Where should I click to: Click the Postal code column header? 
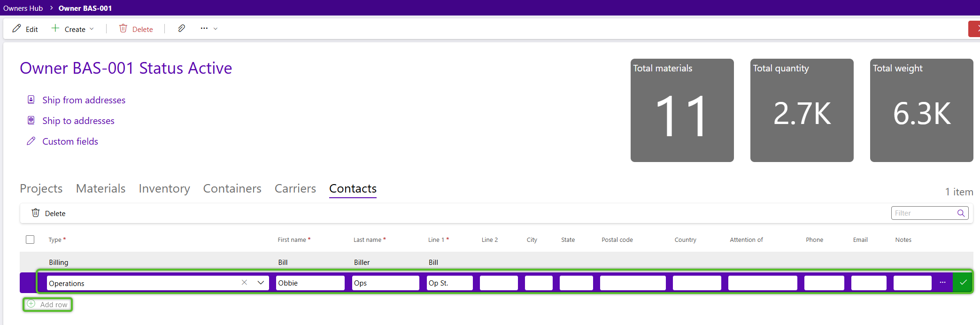tap(617, 240)
